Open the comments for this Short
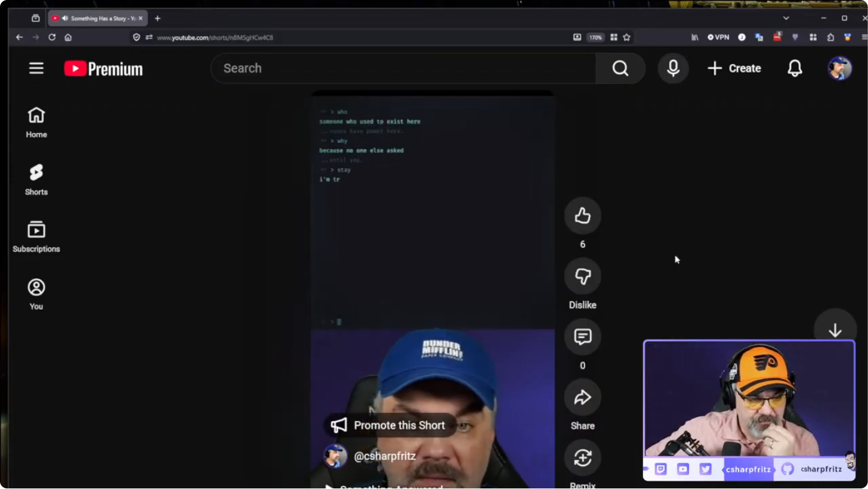The height and width of the screenshot is (489, 868). pos(582,337)
